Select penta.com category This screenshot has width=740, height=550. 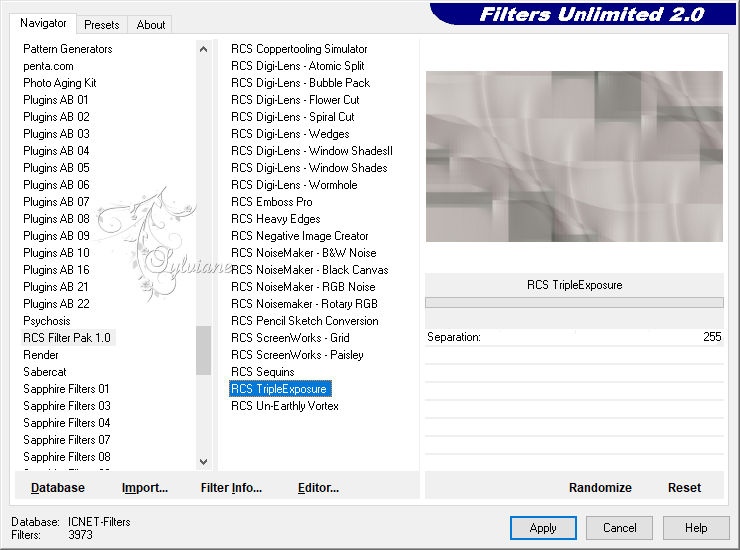pyautogui.click(x=48, y=66)
